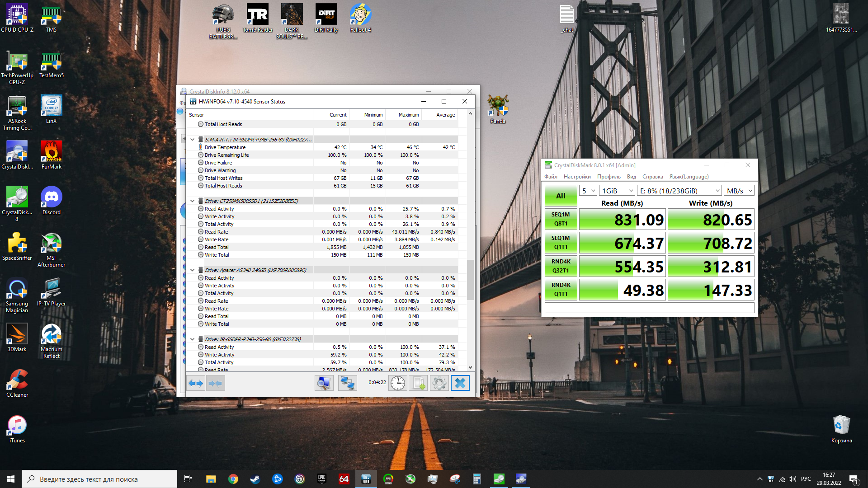Start logging with the sheet-plus icon
The height and width of the screenshot is (488, 868).
pyautogui.click(x=419, y=383)
